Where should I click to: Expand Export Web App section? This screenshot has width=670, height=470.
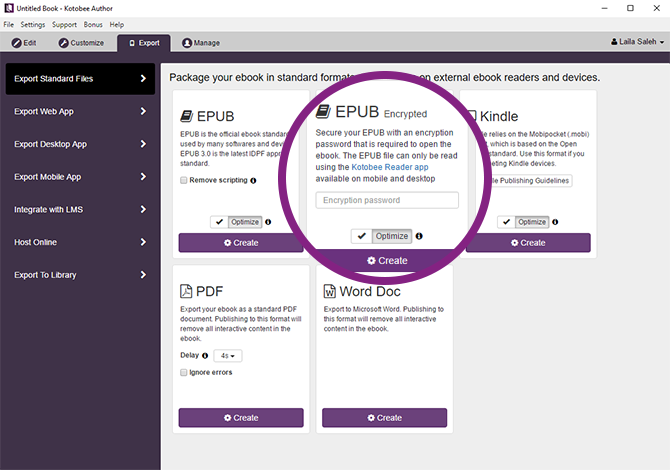[79, 111]
